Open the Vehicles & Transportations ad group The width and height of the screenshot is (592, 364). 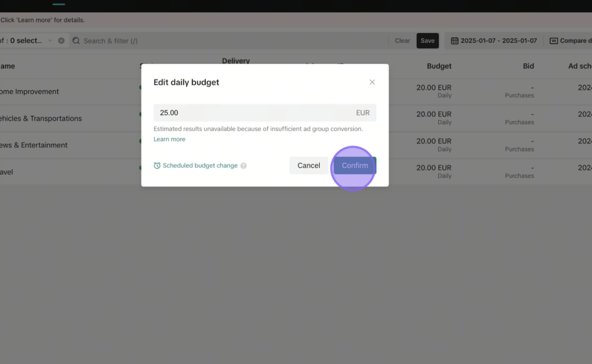[x=41, y=118]
